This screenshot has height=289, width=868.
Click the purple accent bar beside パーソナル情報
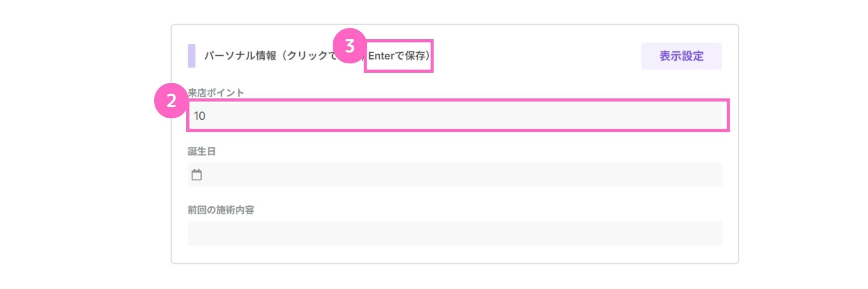pyautogui.click(x=192, y=56)
